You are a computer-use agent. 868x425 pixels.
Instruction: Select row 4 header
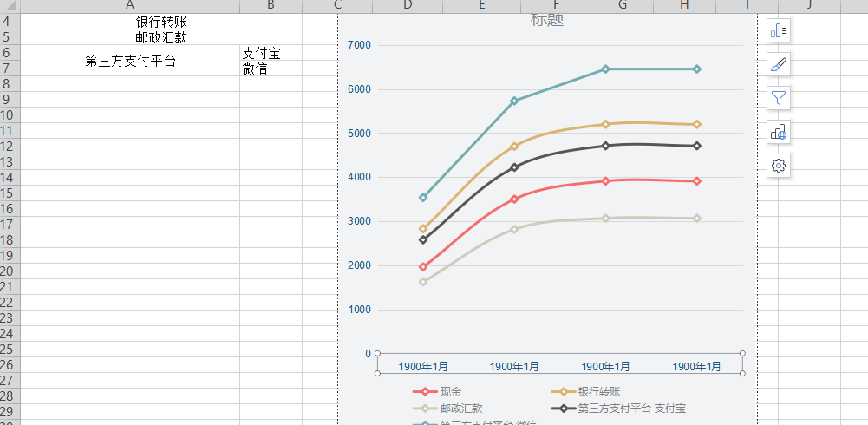10,22
